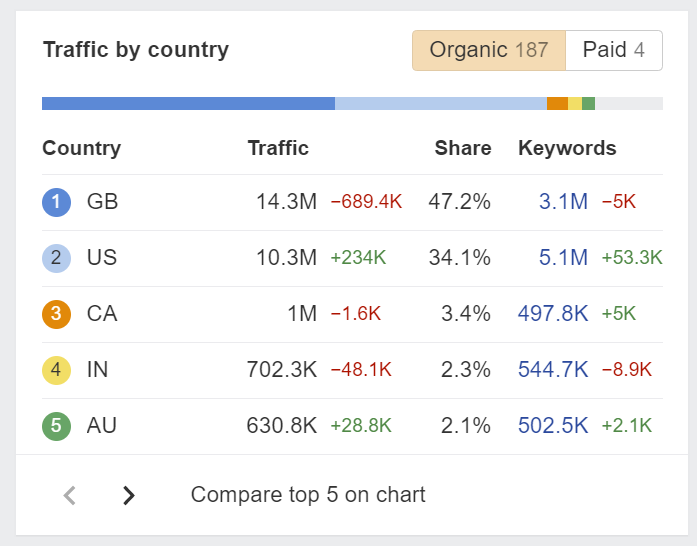Sort by the Keywords column header
This screenshot has height=546, width=697.
567,148
